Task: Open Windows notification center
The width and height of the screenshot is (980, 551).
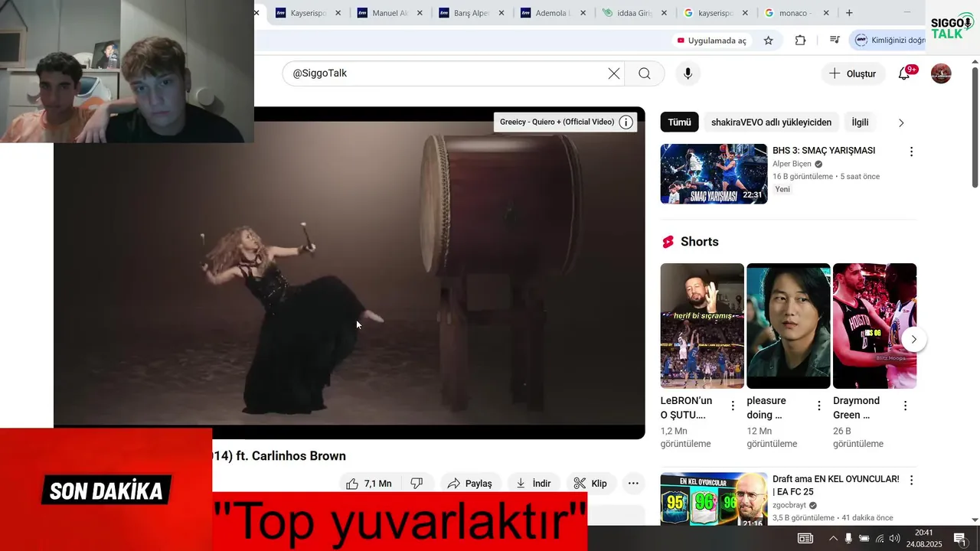Action: tap(960, 538)
